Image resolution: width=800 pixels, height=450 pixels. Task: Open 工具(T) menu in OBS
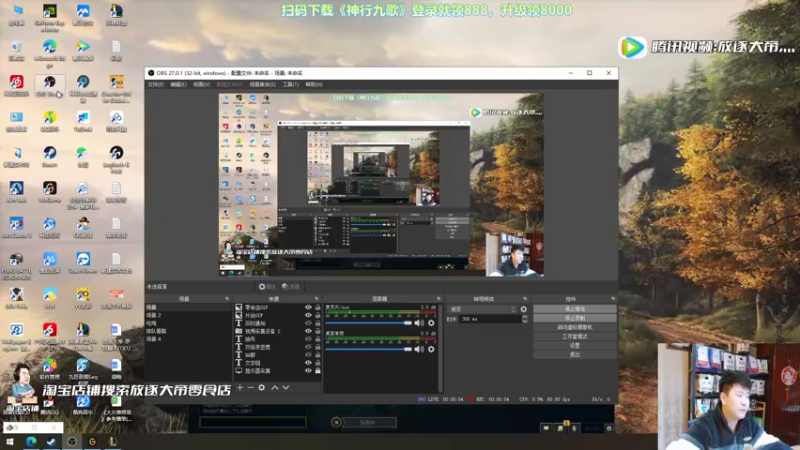click(x=290, y=84)
